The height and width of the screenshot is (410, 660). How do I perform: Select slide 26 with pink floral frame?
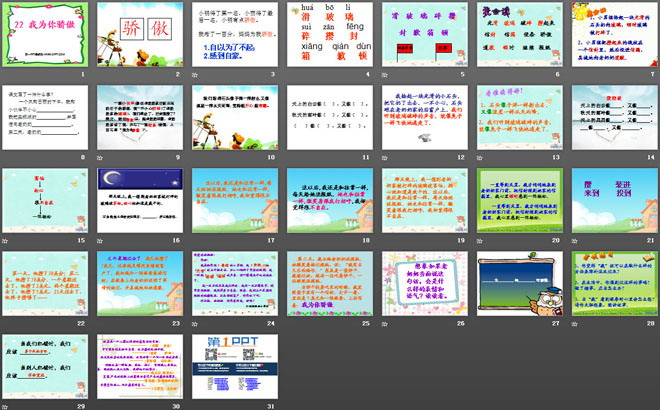425,283
